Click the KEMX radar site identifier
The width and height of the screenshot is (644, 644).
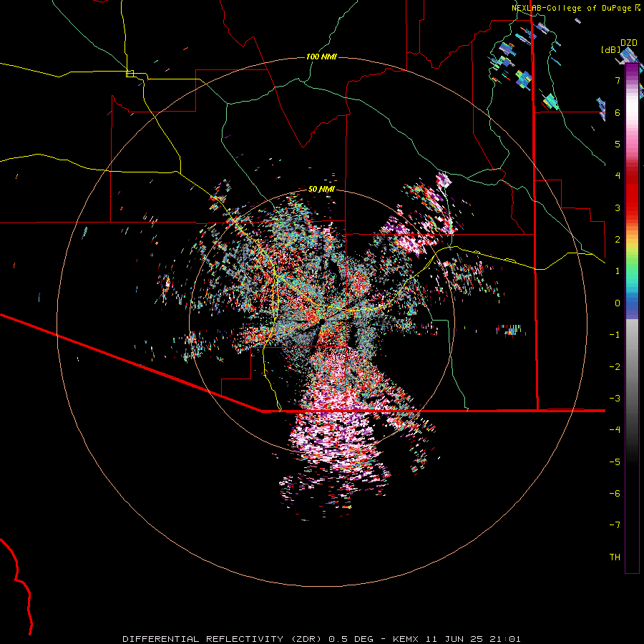(406, 639)
